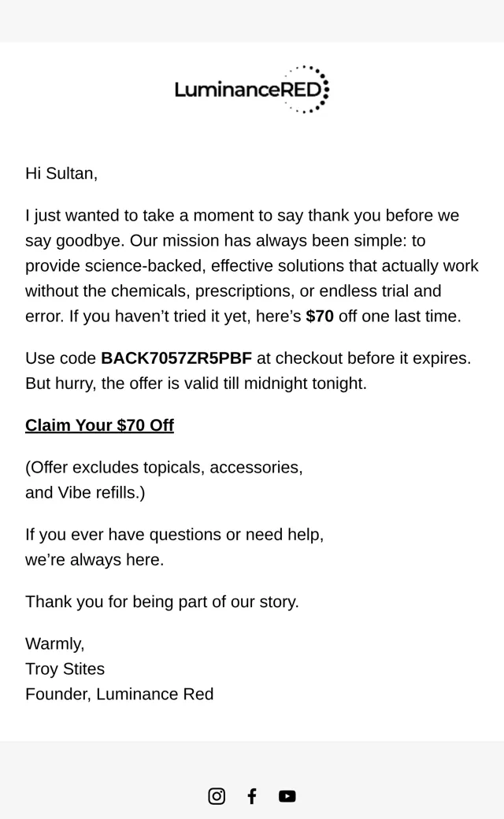The image size is (504, 819).
Task: Open the YouTube icon in the footer
Action: coord(287,796)
